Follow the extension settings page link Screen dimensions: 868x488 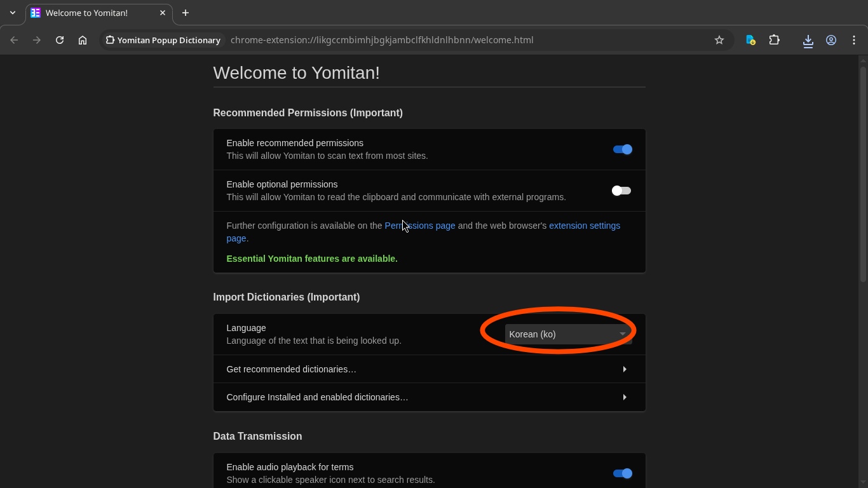[x=584, y=226]
